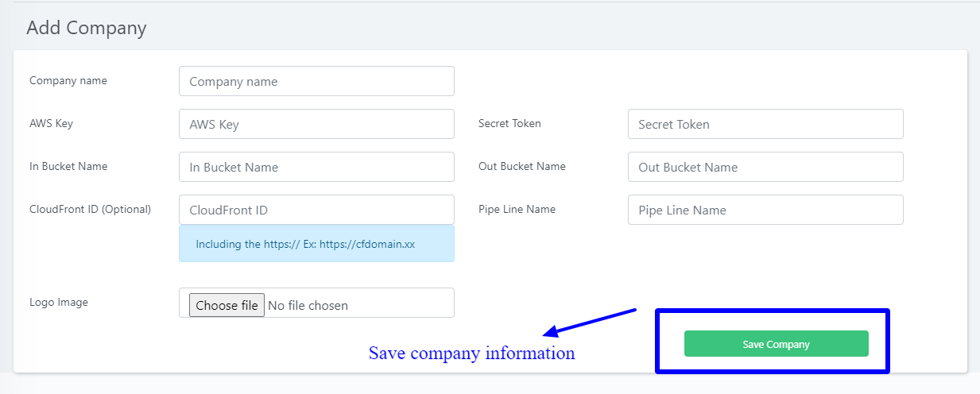
Task: Focus the Out Bucket Name text box
Action: point(765,167)
